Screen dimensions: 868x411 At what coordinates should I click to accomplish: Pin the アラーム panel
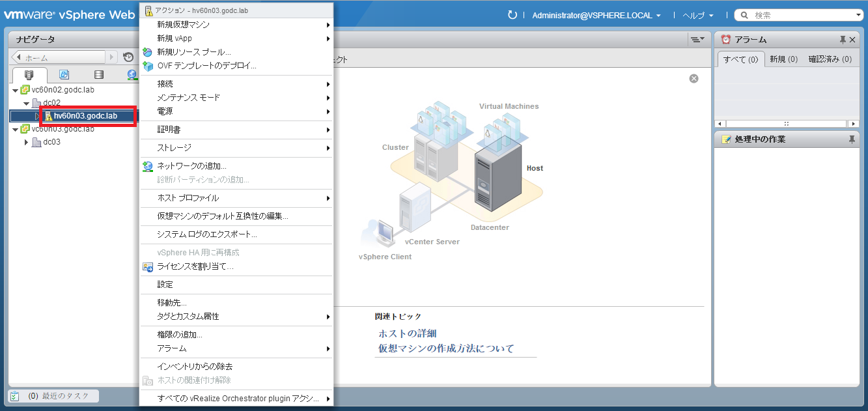click(843, 40)
